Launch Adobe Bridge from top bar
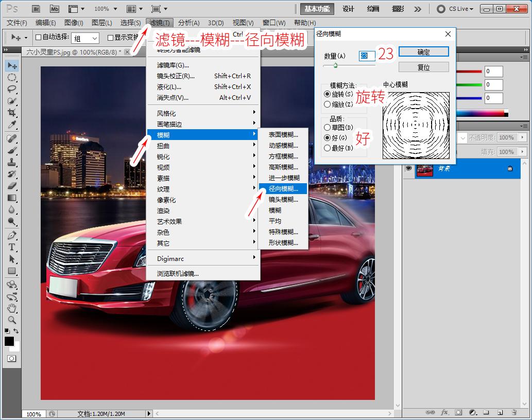The width and height of the screenshot is (532, 420). (x=36, y=9)
